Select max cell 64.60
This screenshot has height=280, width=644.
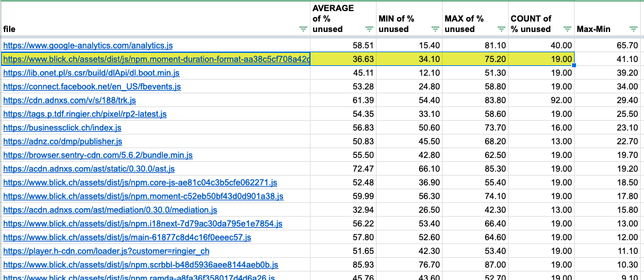tap(475, 238)
